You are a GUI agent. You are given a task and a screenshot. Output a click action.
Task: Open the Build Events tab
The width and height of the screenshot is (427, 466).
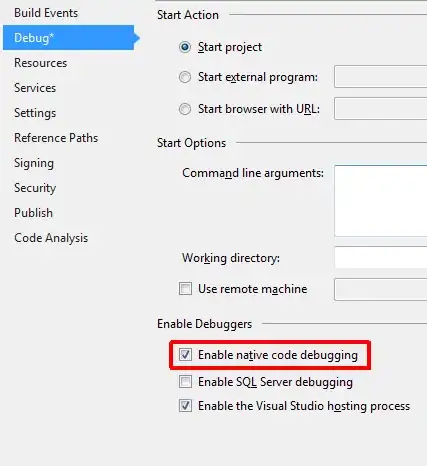pos(46,13)
